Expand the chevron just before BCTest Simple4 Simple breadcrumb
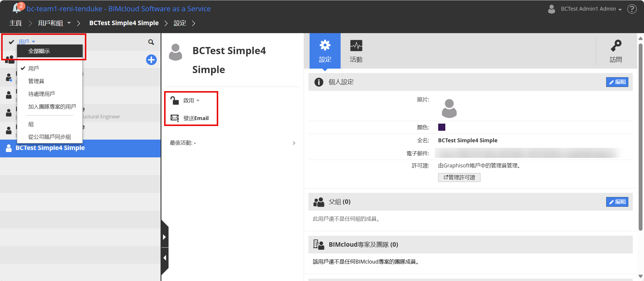The width and height of the screenshot is (644, 281). point(78,23)
